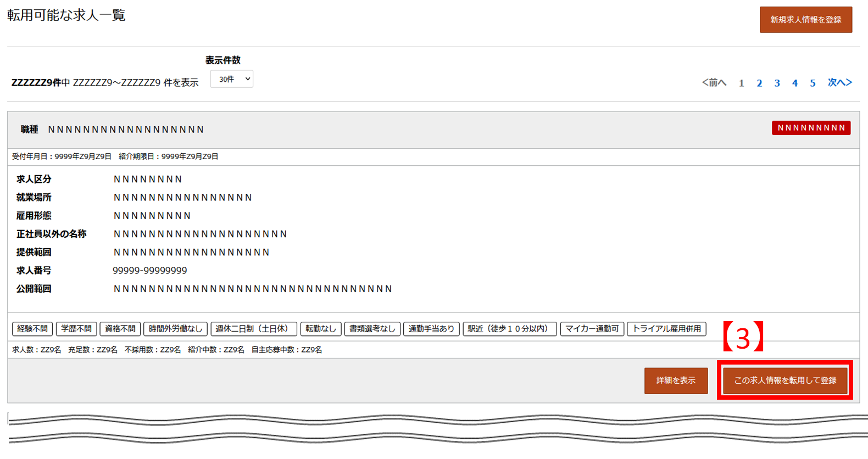Click the 不採用数：ZZ9名 count
Viewport: 868px width, 459px height.
pyautogui.click(x=153, y=350)
